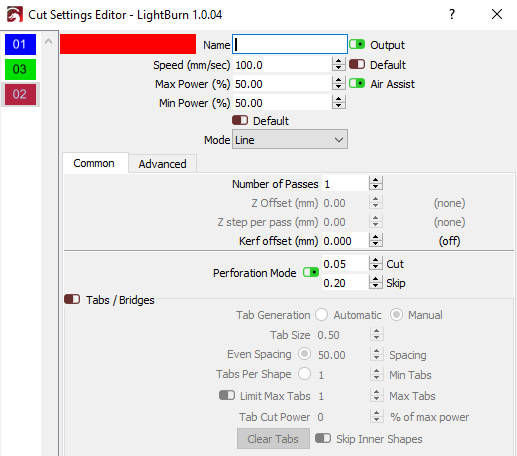Toggle Skip Inner Shapes switch
The height and width of the screenshot is (456, 517).
pos(323,438)
